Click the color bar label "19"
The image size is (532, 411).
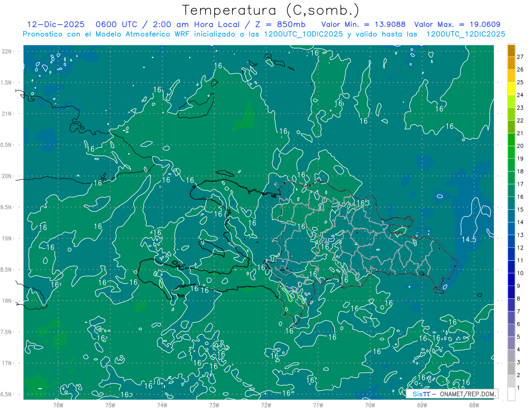520,159
